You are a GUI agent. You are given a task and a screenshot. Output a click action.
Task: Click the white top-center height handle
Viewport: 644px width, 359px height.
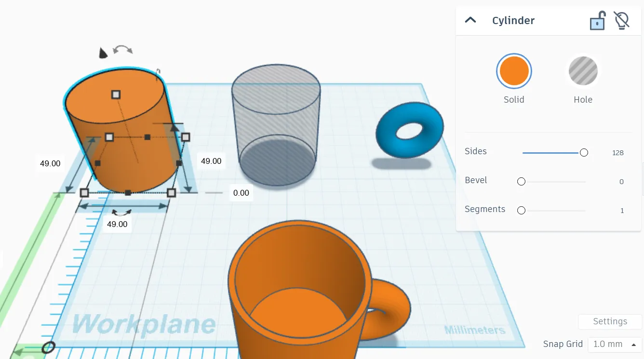[x=116, y=94]
